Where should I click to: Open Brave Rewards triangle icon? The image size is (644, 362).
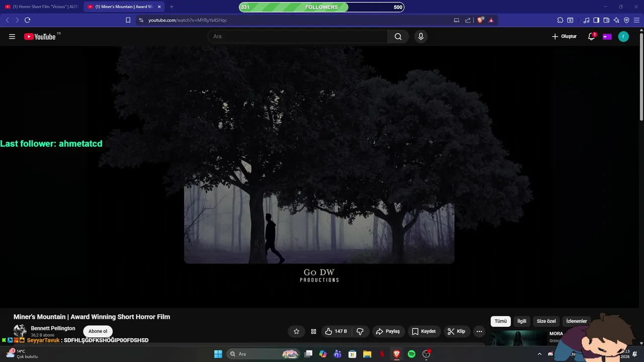pos(491,20)
